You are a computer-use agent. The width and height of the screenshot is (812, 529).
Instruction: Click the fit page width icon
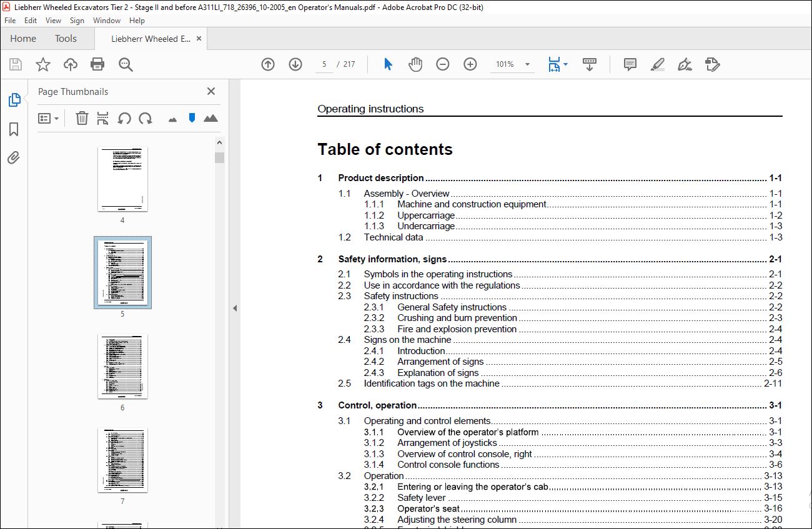(554, 64)
